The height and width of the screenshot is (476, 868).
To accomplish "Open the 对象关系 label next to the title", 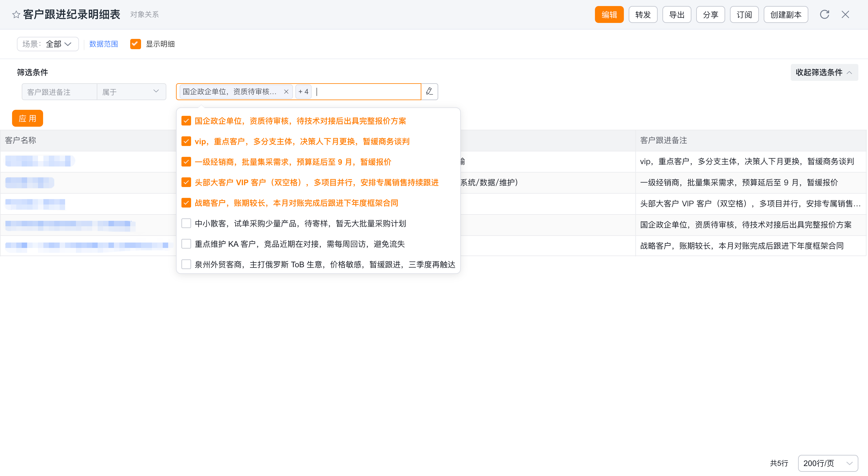I will (144, 14).
